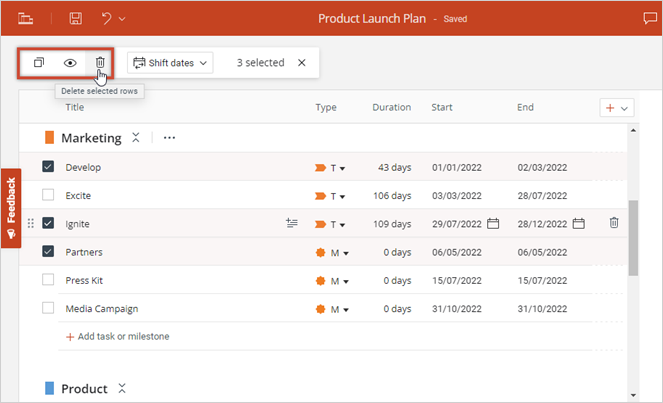Open the undo history dropdown chevron

tap(122, 19)
